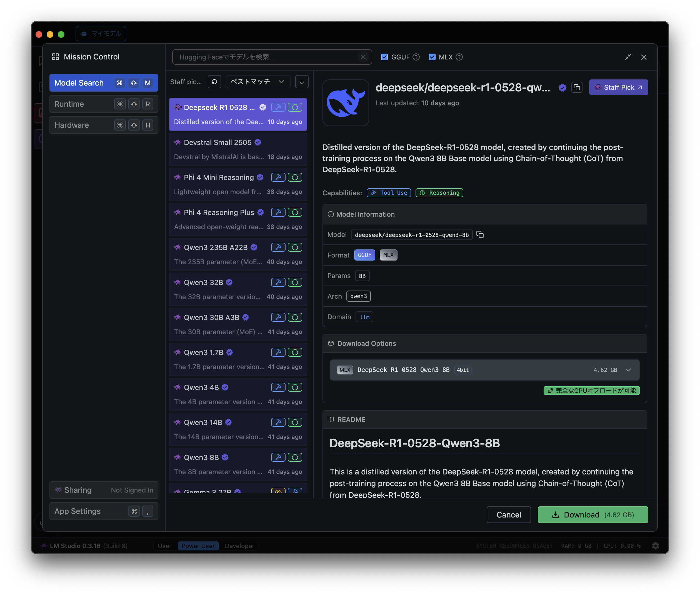Open the Staff Pick link
Screen dimensions: 700x595
pyautogui.click(x=618, y=87)
